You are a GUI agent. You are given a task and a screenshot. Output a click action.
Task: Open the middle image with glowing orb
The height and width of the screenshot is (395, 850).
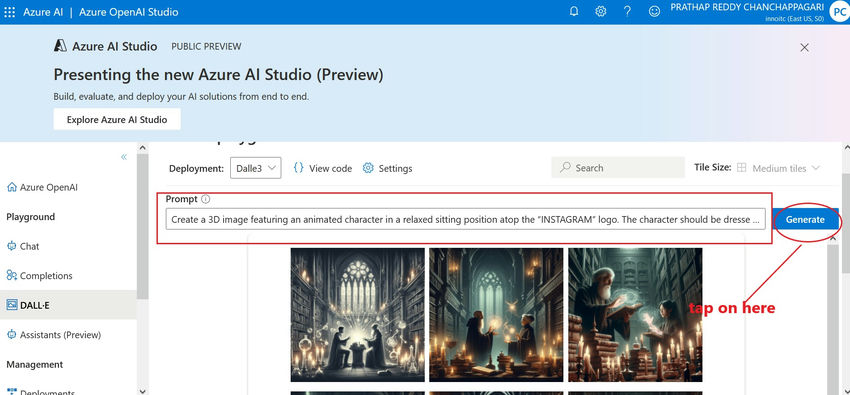497,315
